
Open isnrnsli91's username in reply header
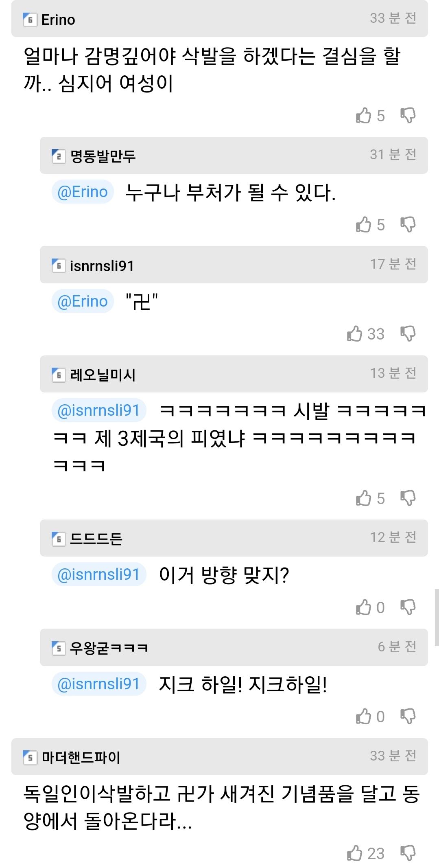(x=102, y=266)
